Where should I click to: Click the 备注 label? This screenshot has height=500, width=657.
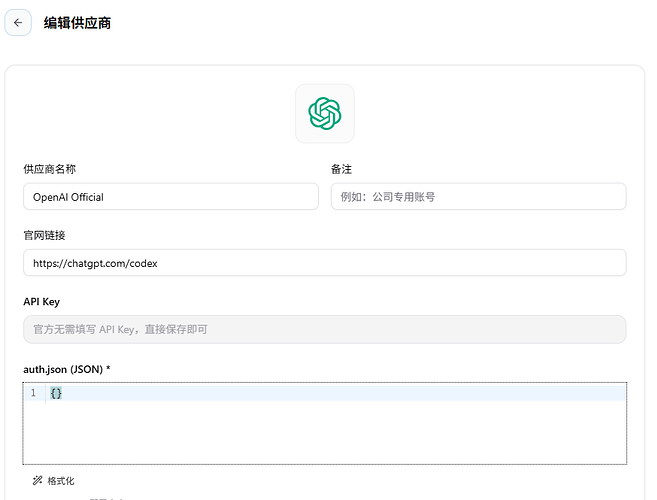coord(341,169)
